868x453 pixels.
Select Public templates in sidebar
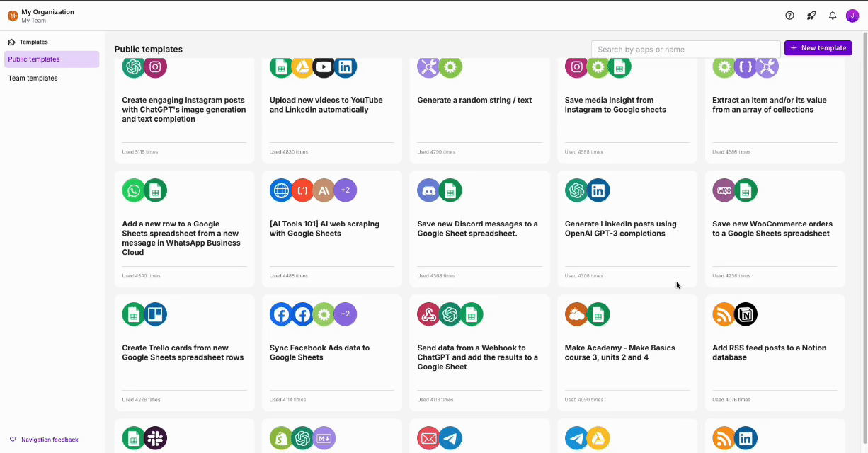tap(52, 59)
